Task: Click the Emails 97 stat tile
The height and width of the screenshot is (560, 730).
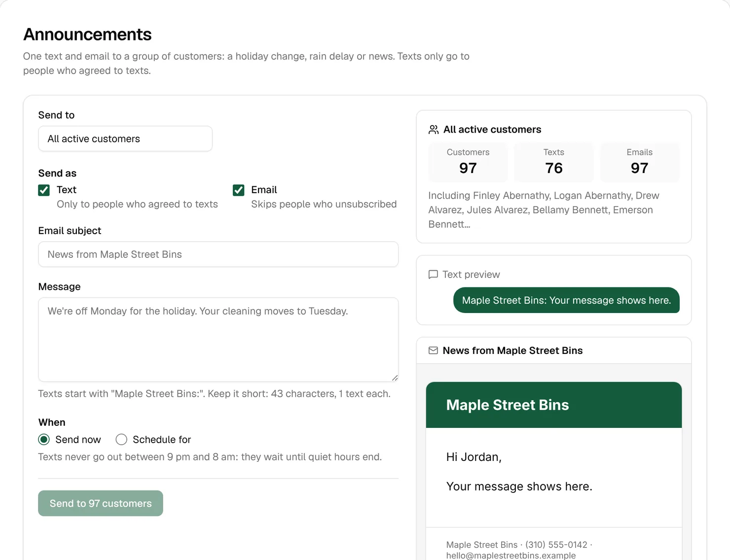Action: 640,162
